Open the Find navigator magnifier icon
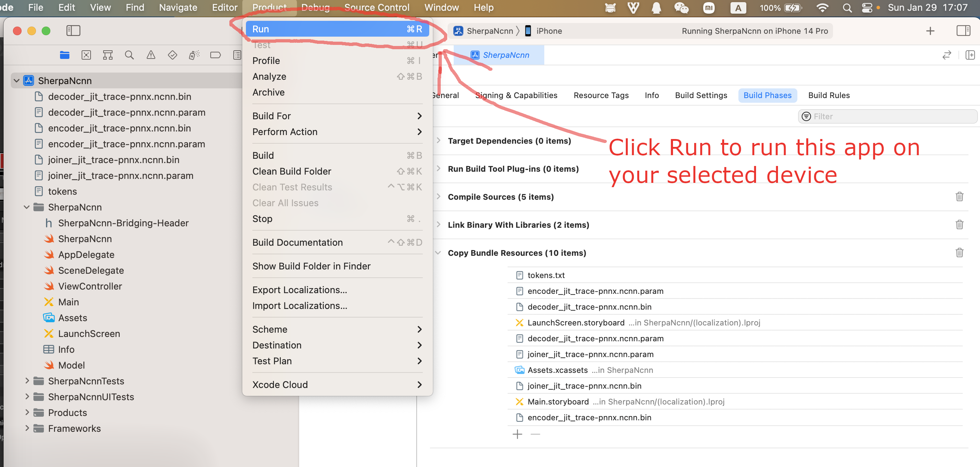Viewport: 980px width, 467px height. [x=129, y=55]
